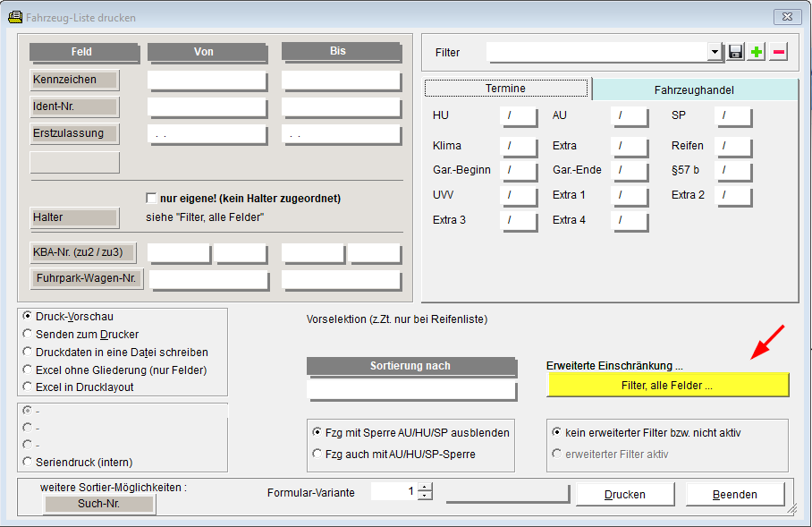Switch to the Fahrzeughandel tab
Image resolution: width=812 pixels, height=527 pixels.
(694, 89)
